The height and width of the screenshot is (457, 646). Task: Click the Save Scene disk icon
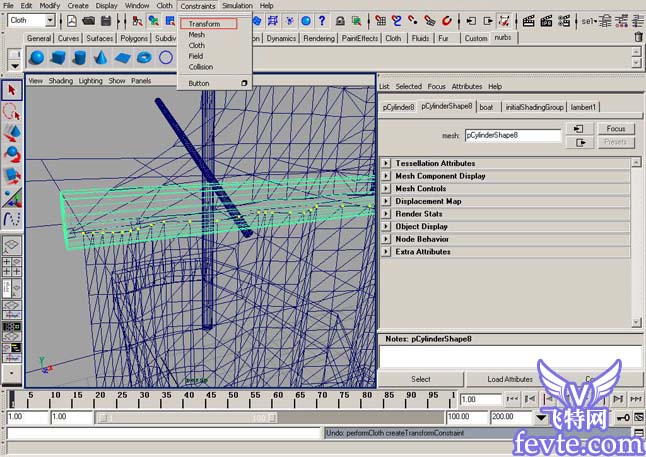pos(106,21)
